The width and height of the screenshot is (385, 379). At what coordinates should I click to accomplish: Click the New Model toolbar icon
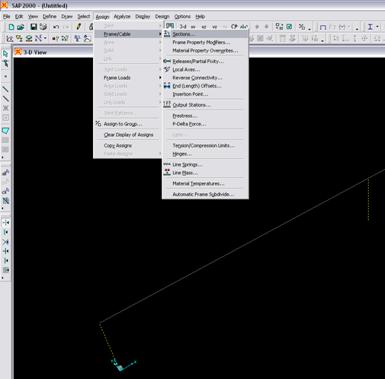pos(11,27)
